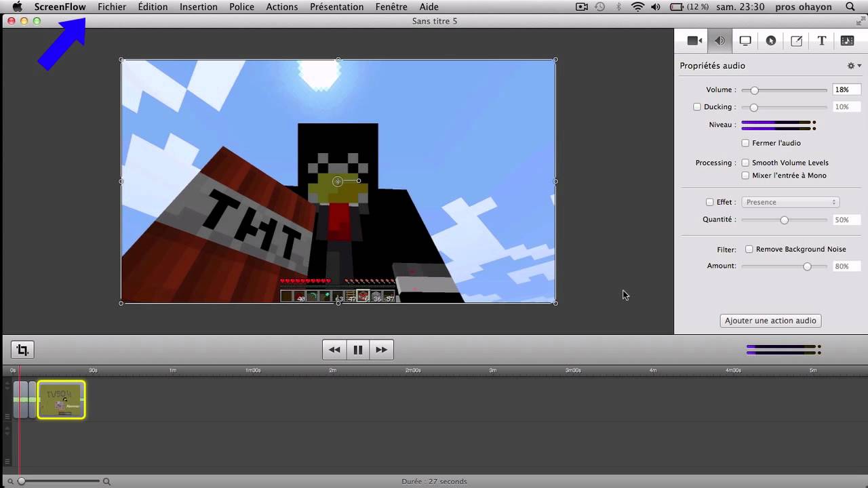
Task: Click the first track's up/down stepper
Action: (7, 387)
